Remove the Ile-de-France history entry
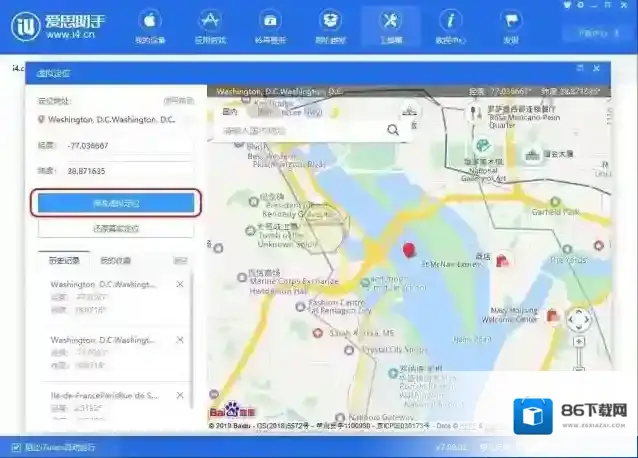This screenshot has height=458, width=638. coord(180,395)
